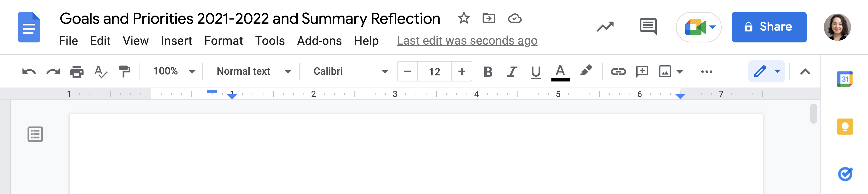Star the document
This screenshot has height=194, width=868.
(x=463, y=18)
